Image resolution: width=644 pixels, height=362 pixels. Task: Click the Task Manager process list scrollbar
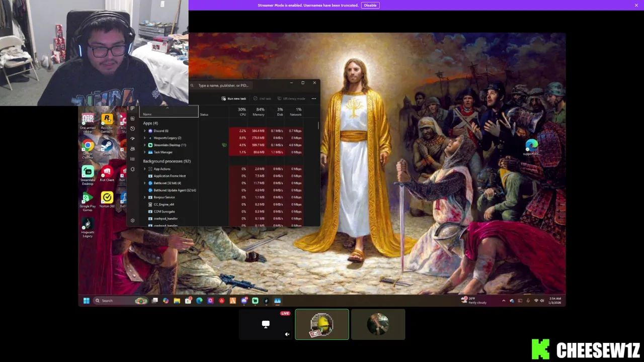click(318, 126)
